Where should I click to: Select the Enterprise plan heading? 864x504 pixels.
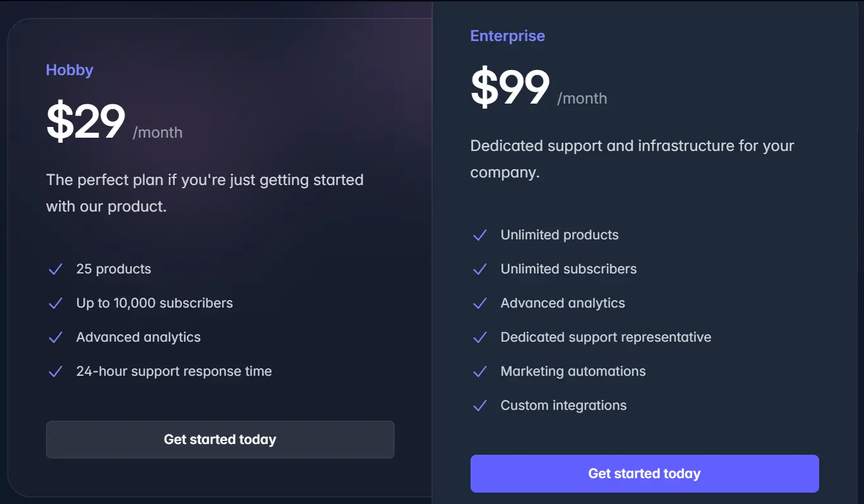pos(507,36)
